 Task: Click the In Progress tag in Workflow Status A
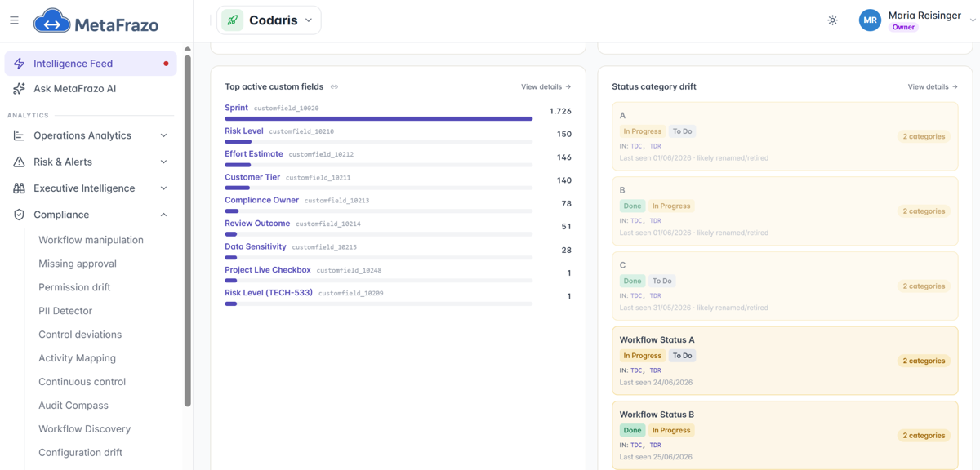tap(643, 356)
